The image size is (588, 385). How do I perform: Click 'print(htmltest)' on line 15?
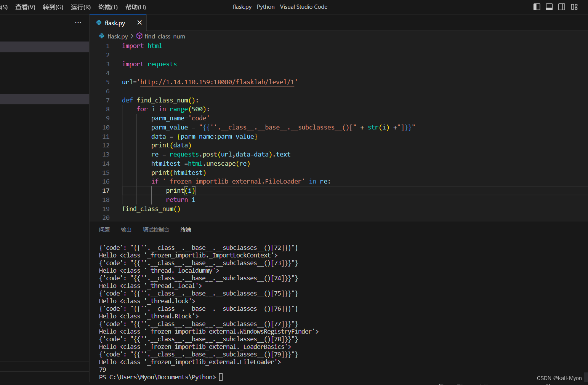(178, 173)
